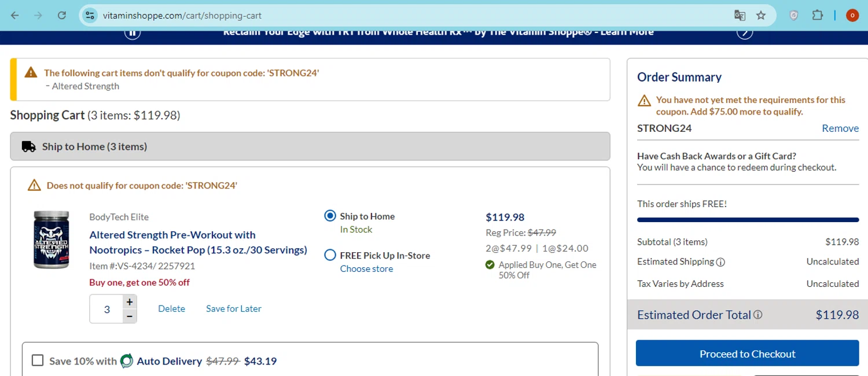Reload the shopping cart page
Image resolution: width=868 pixels, height=376 pixels.
coord(62,16)
